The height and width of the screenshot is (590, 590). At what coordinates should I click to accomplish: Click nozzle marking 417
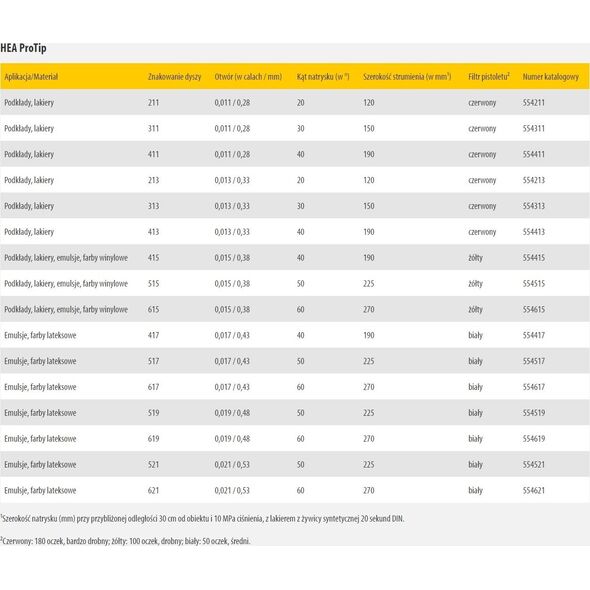pos(154,335)
